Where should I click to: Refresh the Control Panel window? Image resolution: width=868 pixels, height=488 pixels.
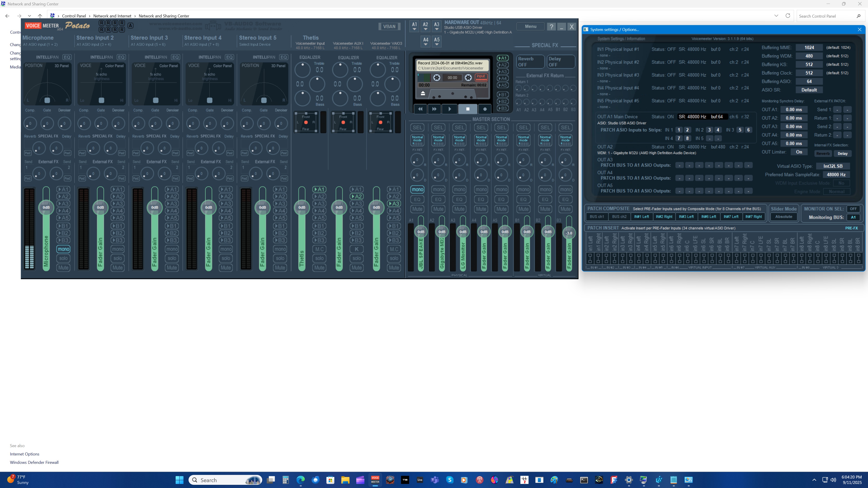pyautogui.click(x=788, y=16)
